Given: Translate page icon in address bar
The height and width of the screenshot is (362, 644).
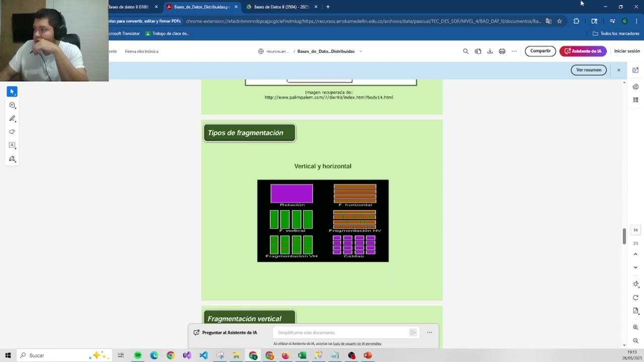Looking at the screenshot, I should pos(548,21).
